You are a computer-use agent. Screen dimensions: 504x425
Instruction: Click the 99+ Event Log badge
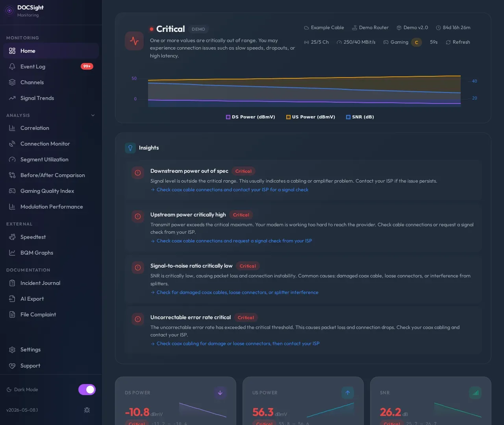coord(87,67)
